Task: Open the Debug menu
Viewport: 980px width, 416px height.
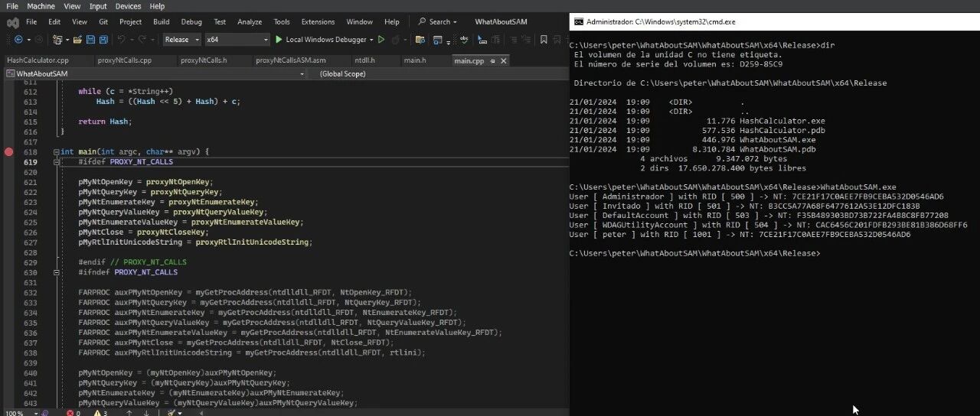Action: [191, 22]
